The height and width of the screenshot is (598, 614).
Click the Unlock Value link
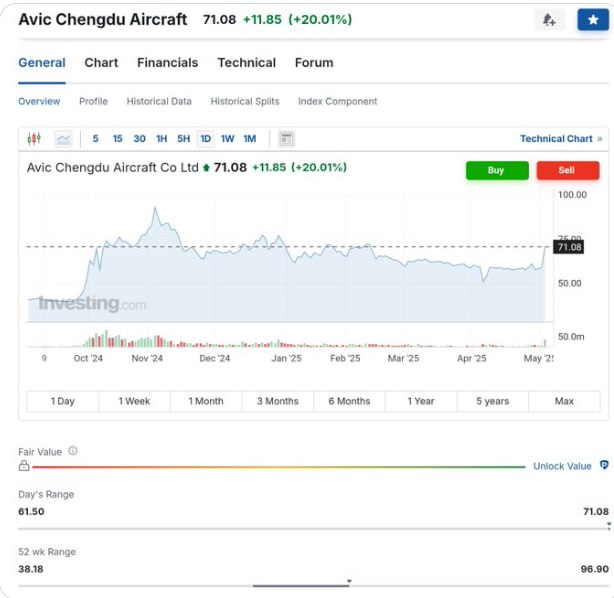point(562,466)
